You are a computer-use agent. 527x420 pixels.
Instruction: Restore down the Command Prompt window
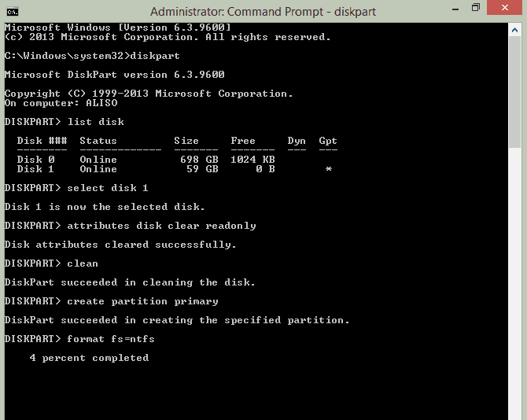pos(476,8)
